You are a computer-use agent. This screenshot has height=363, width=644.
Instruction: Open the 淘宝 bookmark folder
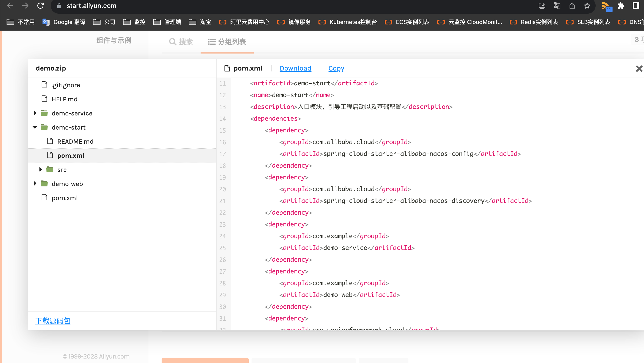coord(200,22)
